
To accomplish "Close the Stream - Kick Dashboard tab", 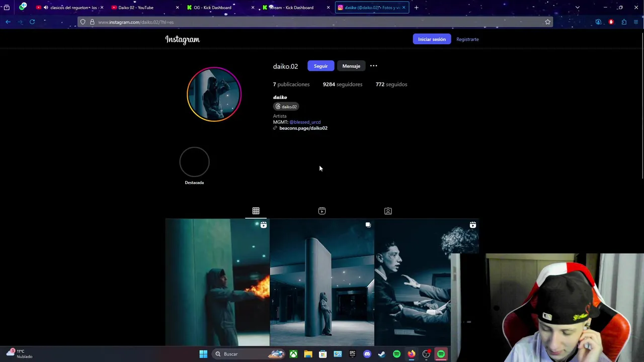I will 328,8.
